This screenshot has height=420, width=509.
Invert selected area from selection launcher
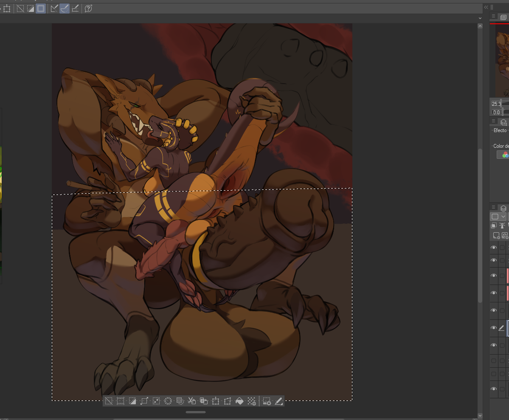click(x=132, y=401)
